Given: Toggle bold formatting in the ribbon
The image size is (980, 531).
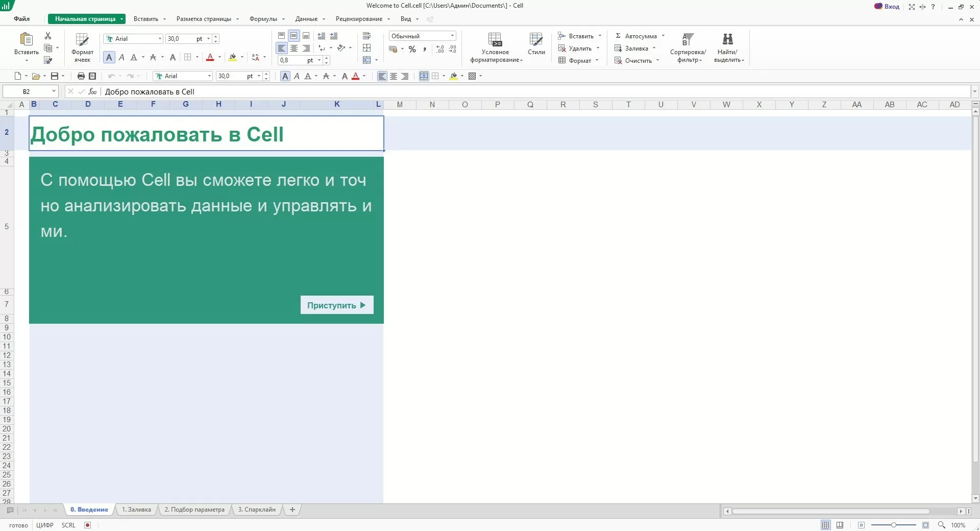Looking at the screenshot, I should [109, 58].
